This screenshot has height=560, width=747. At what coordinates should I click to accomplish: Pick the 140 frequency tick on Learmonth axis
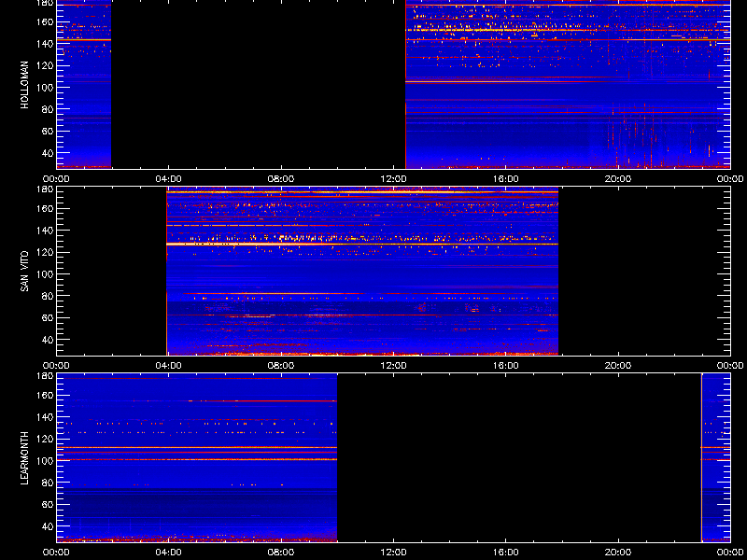(x=44, y=416)
